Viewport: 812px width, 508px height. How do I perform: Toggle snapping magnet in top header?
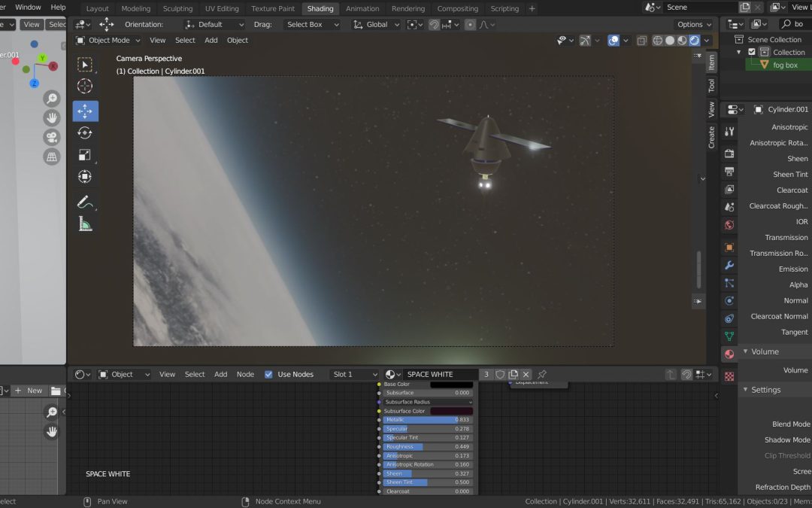tap(434, 24)
